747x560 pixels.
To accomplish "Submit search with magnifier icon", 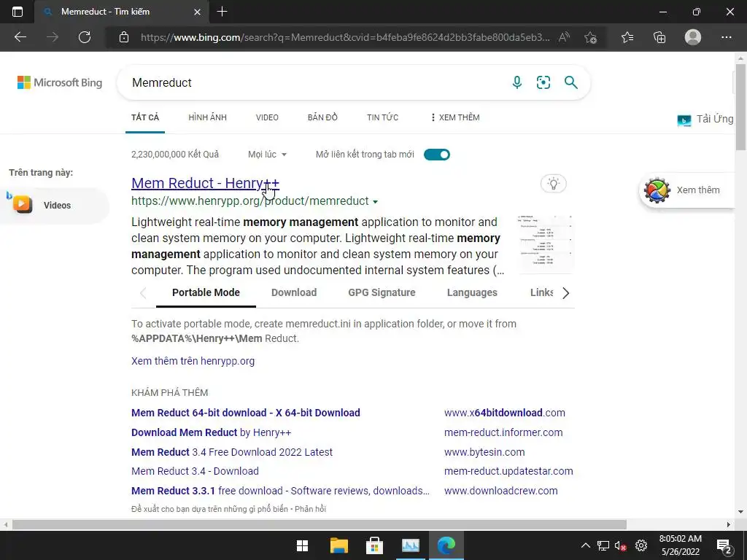I will 570,82.
